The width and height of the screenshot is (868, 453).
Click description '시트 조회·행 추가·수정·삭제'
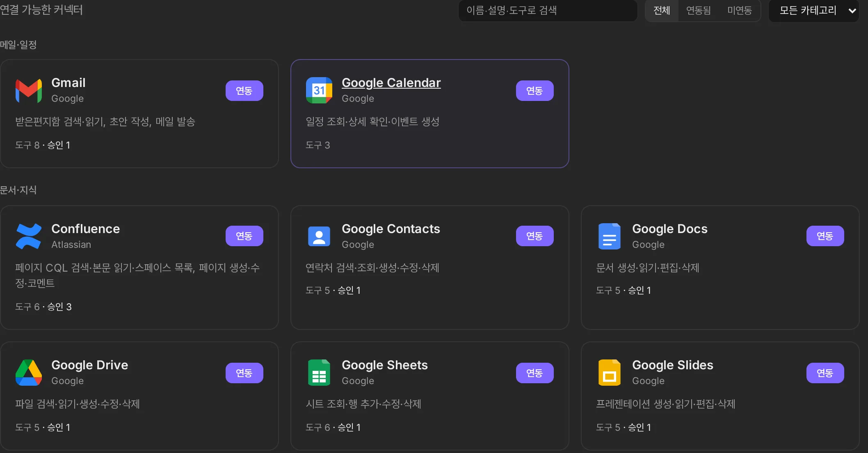coord(363,404)
